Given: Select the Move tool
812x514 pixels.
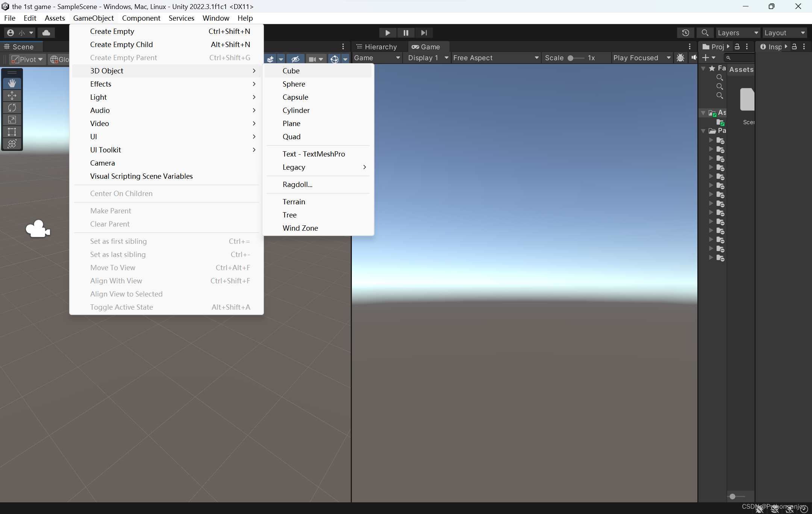Looking at the screenshot, I should click(12, 96).
